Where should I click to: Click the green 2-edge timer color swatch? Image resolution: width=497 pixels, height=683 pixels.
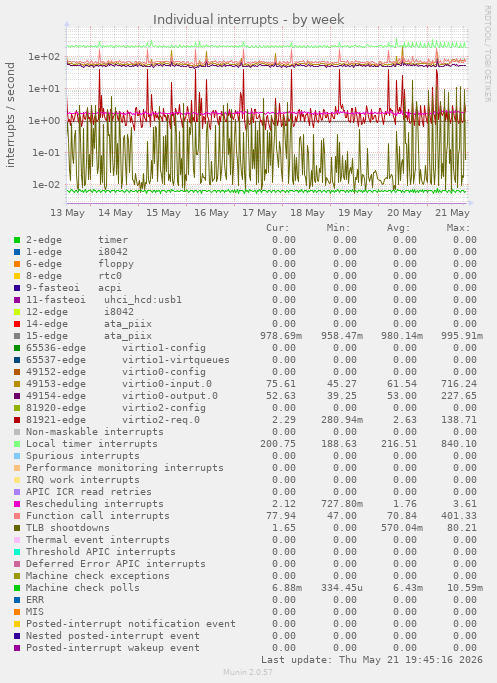coord(17,240)
